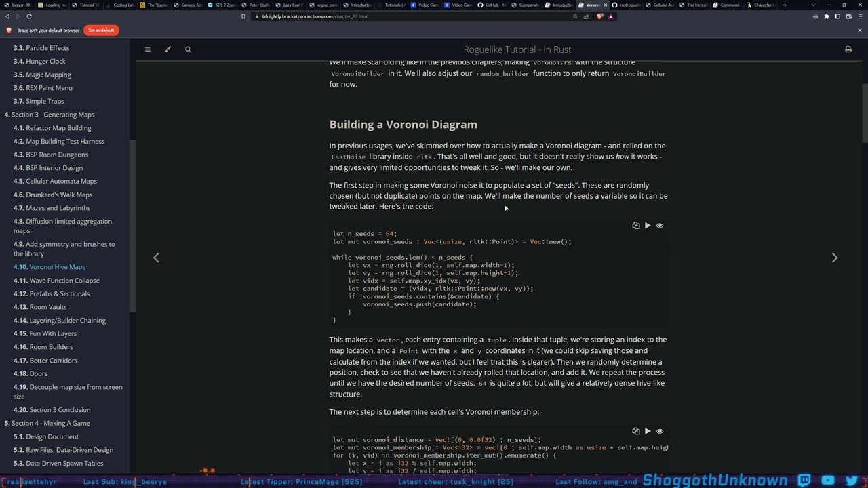Go to next chapter arrow

click(834, 258)
